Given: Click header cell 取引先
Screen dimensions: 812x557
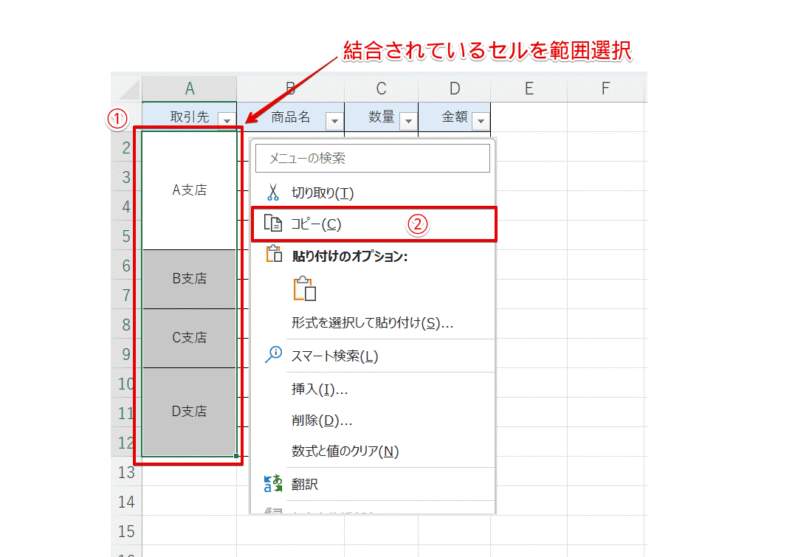Looking at the screenshot, I should tap(190, 116).
